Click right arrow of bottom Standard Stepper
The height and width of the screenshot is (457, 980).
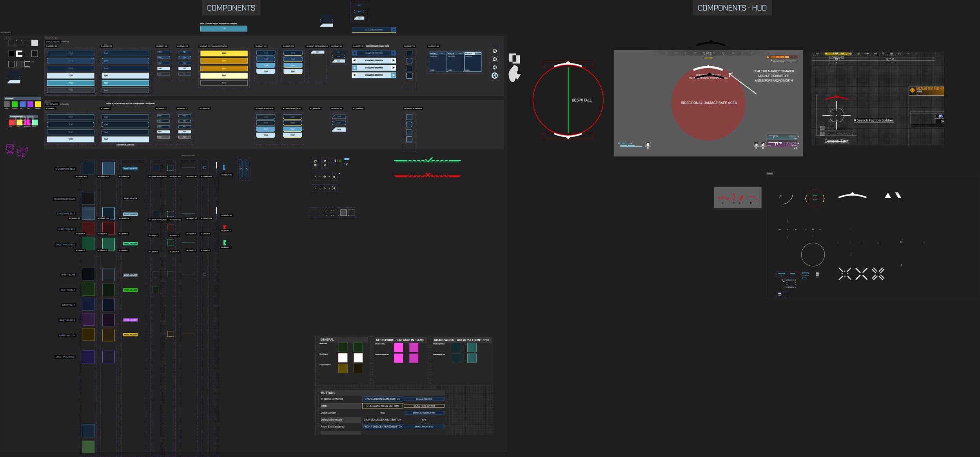click(394, 75)
